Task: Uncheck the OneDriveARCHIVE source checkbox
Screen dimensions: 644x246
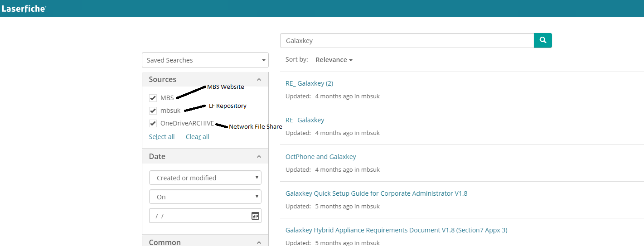Action: tap(153, 123)
